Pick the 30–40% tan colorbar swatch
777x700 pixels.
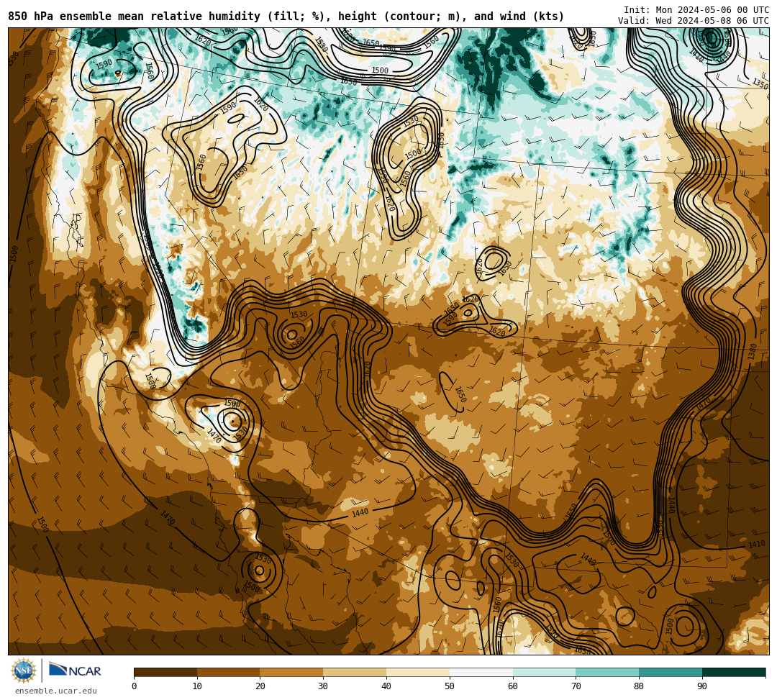pos(355,672)
